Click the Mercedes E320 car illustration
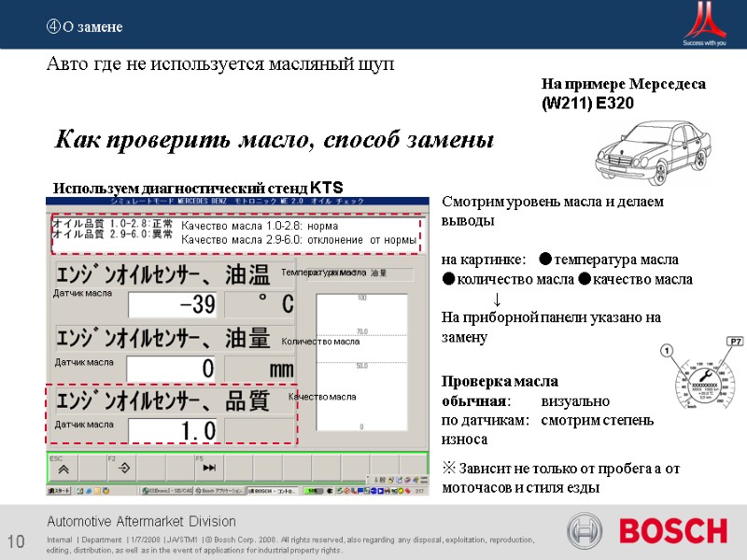The image size is (747, 560). (x=654, y=153)
